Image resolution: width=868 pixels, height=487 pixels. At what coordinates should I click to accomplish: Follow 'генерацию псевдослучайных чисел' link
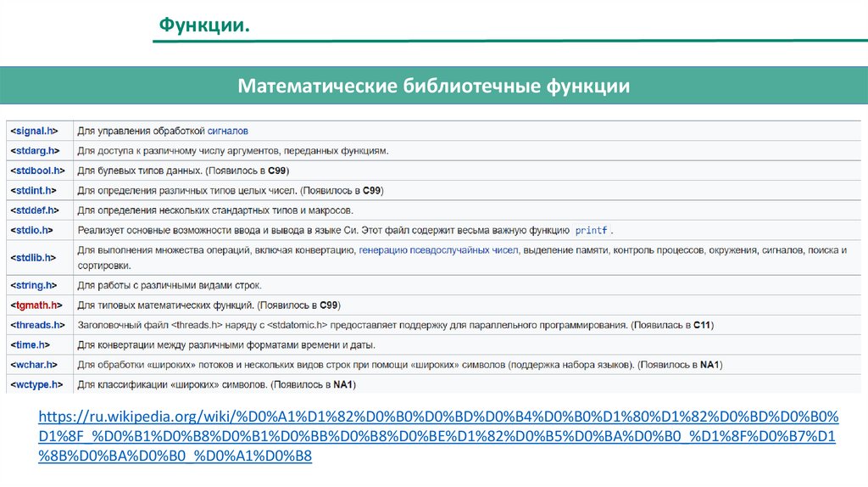(438, 250)
